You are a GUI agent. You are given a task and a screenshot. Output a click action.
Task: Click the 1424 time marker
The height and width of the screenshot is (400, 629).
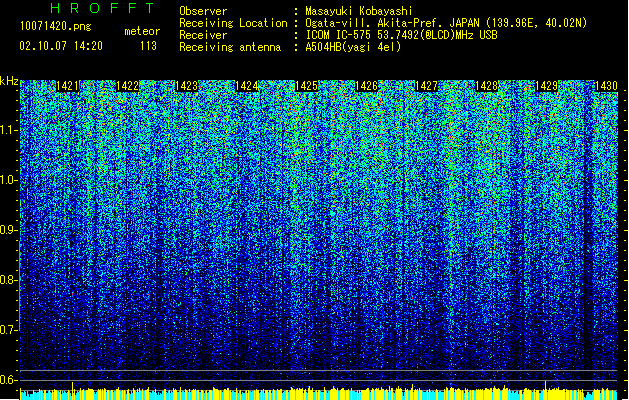(x=247, y=86)
